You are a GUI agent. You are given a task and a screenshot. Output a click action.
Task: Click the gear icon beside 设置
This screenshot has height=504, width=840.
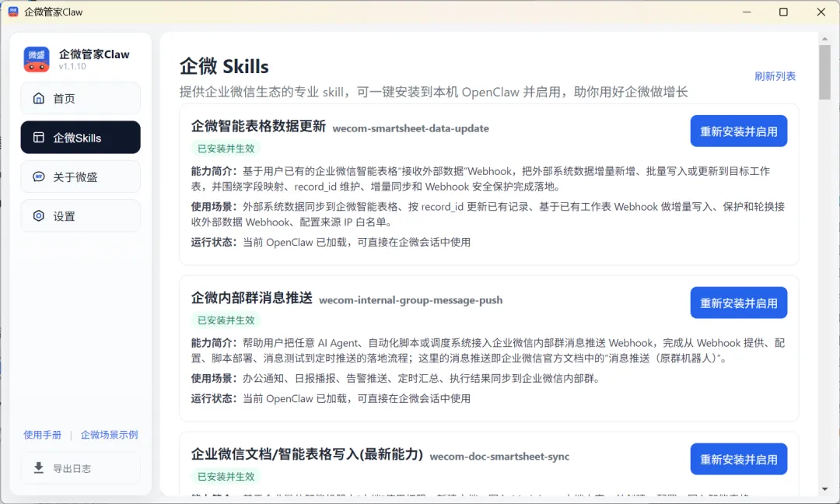click(x=39, y=216)
